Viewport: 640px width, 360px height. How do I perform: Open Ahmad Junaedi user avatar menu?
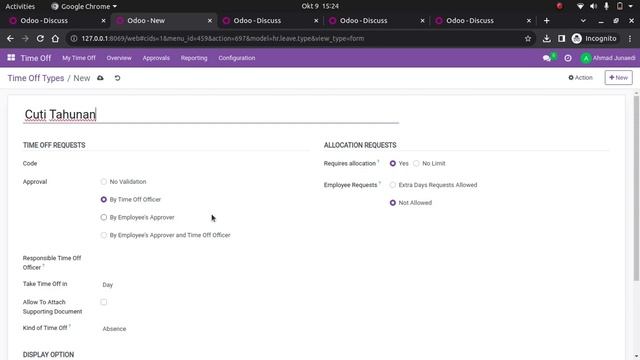click(608, 58)
